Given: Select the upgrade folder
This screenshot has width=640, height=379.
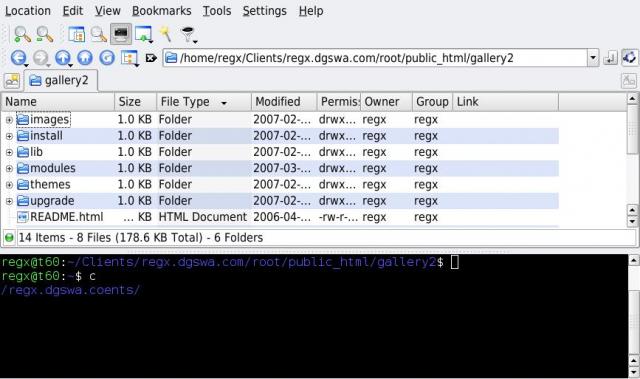Looking at the screenshot, I should [45, 201].
